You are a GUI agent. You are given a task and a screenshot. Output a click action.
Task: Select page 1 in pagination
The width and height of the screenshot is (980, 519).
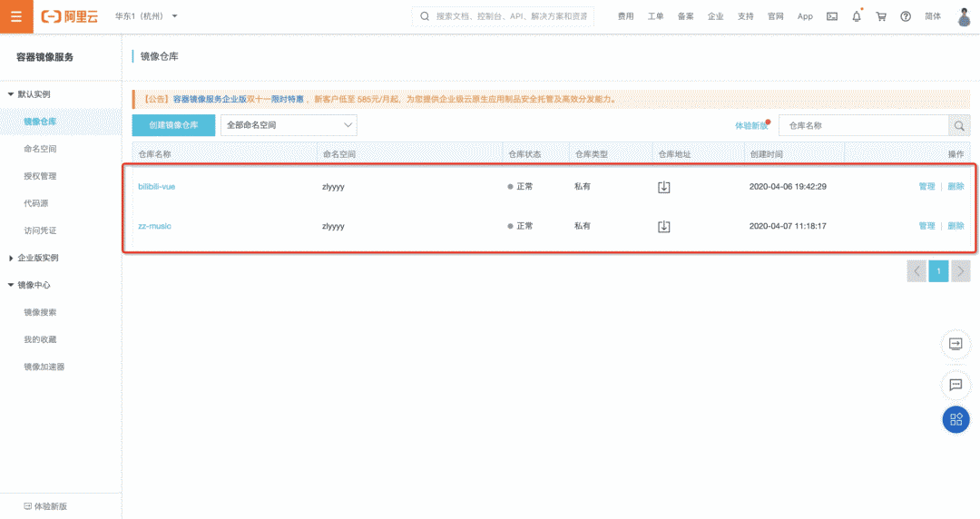[939, 271]
